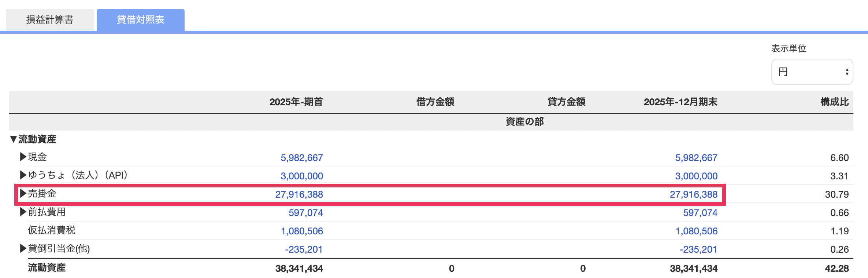Click the 流動資産 total row label
Viewport: 868px width, 278px height.
click(x=47, y=268)
